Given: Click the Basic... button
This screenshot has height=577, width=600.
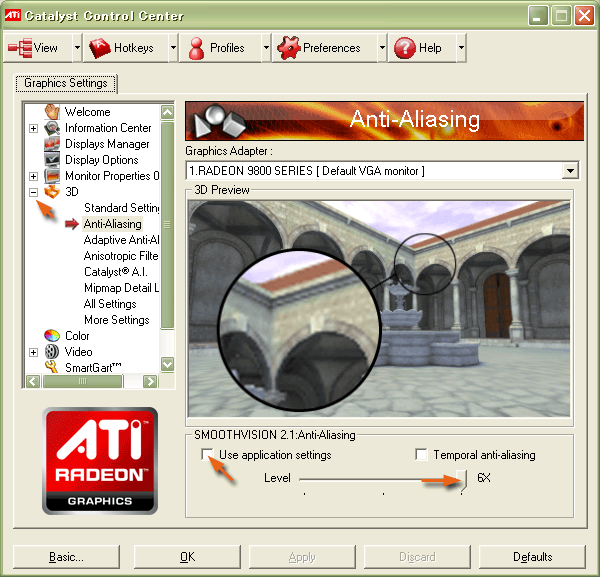Looking at the screenshot, I should (66, 557).
